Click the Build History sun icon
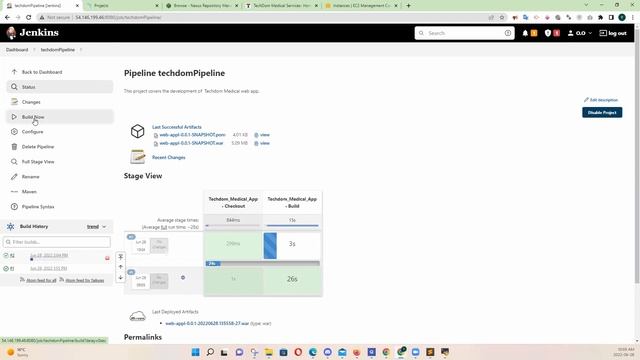 [x=11, y=227]
